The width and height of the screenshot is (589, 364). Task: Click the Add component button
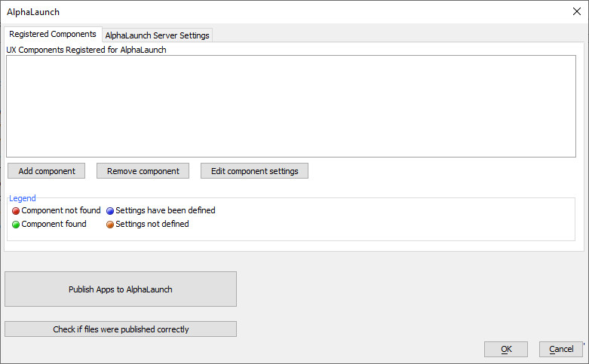pyautogui.click(x=47, y=171)
